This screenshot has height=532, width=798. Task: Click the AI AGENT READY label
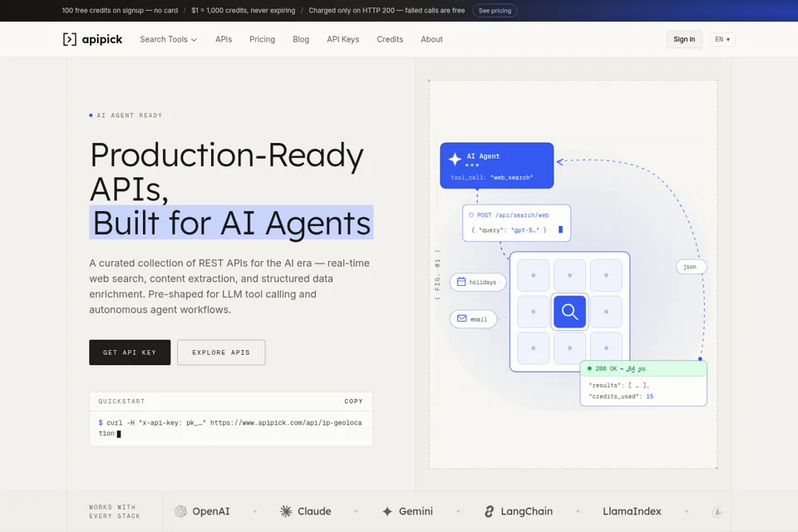point(130,116)
